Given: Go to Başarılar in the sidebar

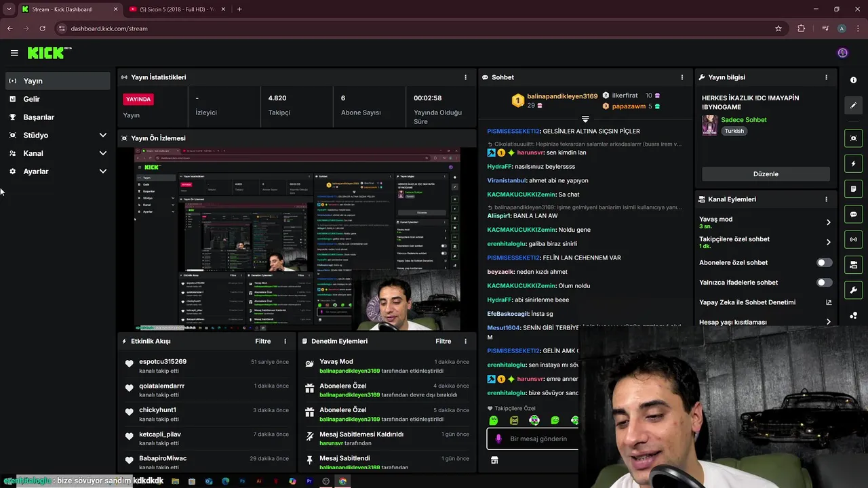Looking at the screenshot, I should pos(58,117).
